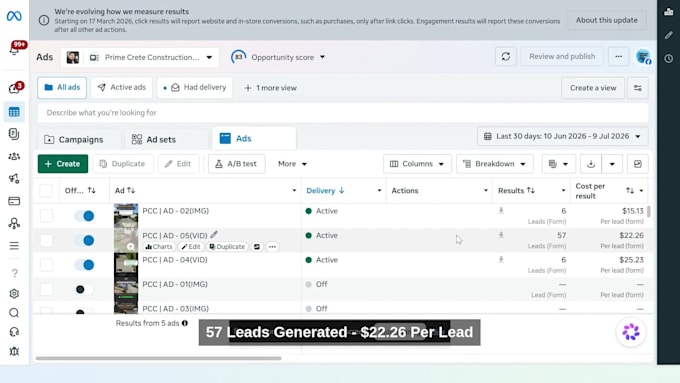Open the Meta AI assistant sparkle button
The width and height of the screenshot is (680, 383).
pyautogui.click(x=631, y=332)
